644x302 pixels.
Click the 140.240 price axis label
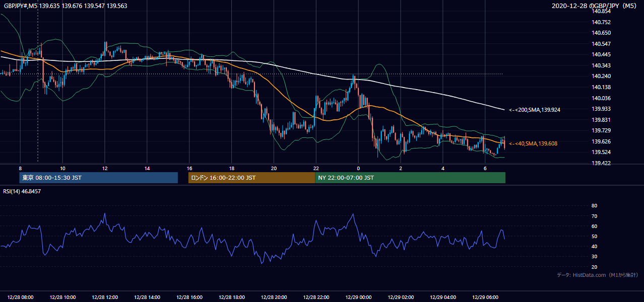(602, 77)
